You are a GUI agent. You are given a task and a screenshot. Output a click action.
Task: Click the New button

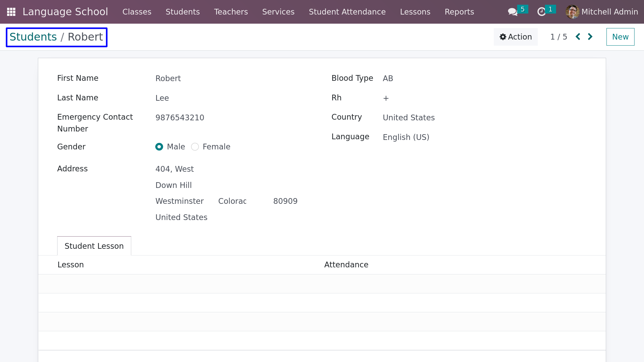(620, 37)
